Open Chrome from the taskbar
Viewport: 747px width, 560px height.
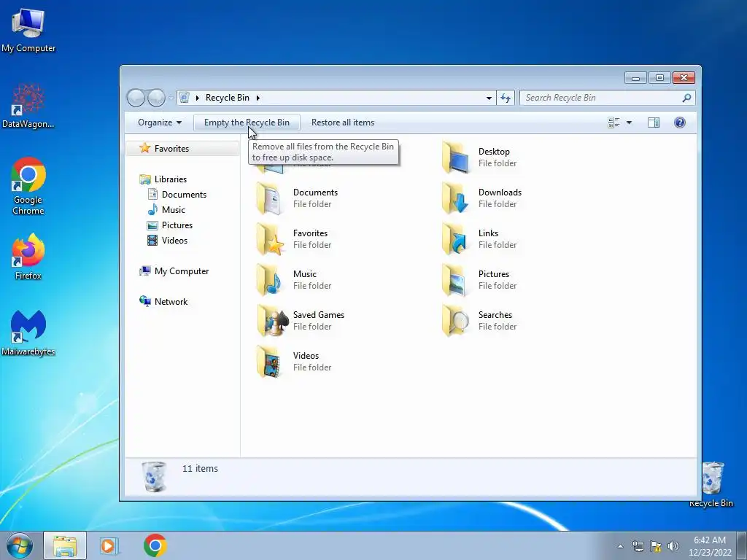(x=155, y=545)
